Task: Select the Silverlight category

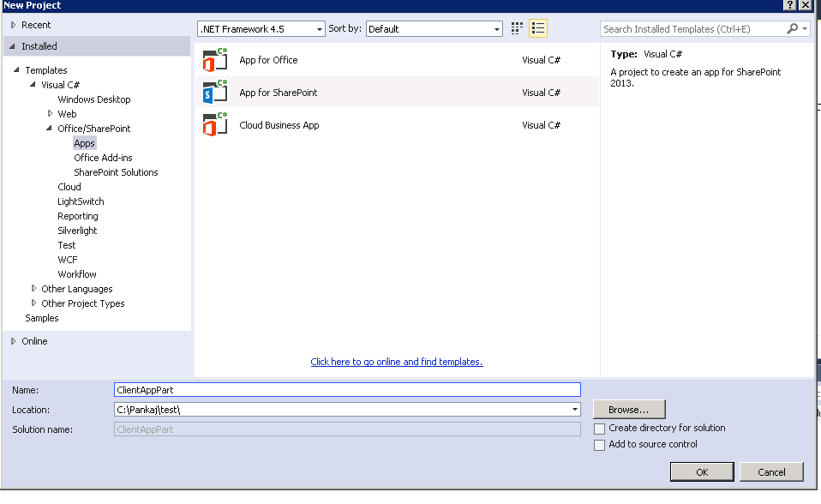Action: point(77,231)
